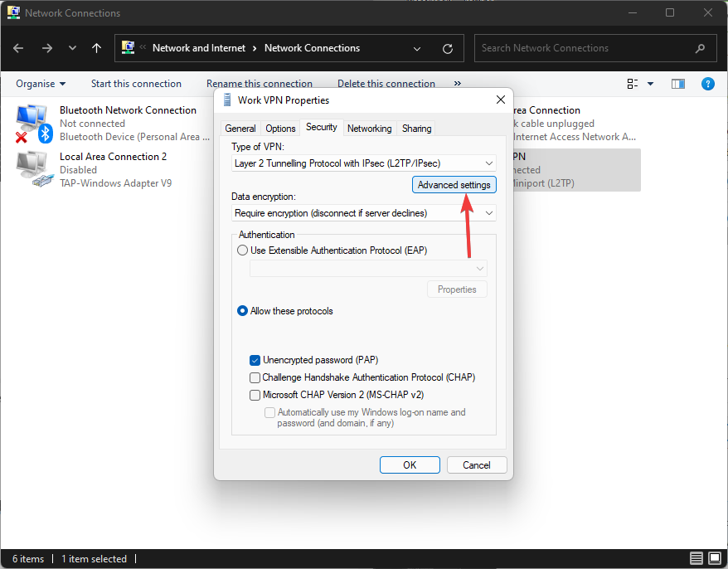Screen dimensions: 728x569
Task: Click the Advanced settings button
Action: [x=454, y=185]
